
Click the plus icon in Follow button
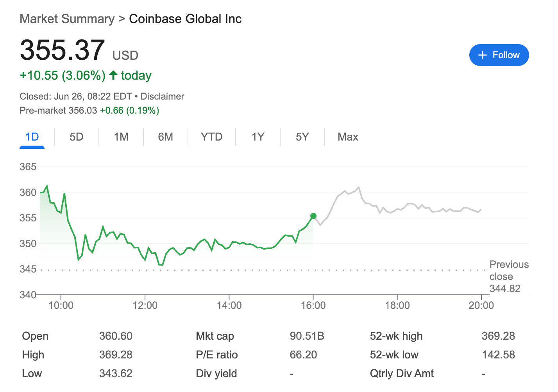[483, 55]
